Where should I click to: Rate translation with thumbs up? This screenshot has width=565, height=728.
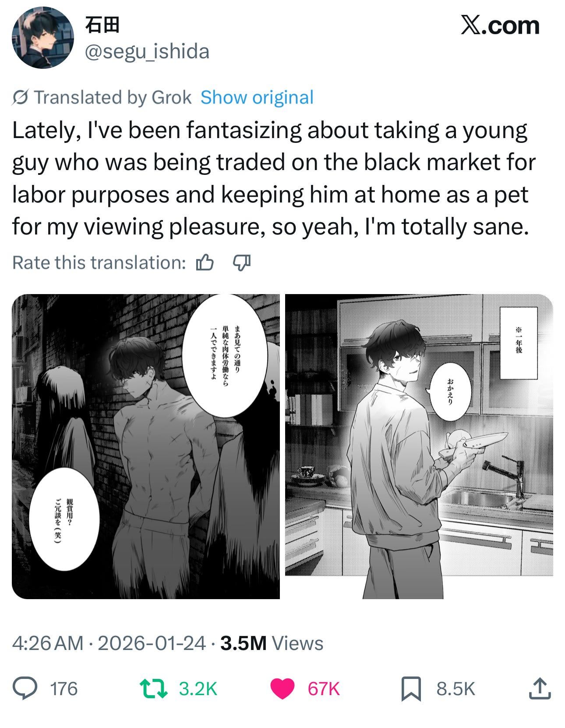click(x=205, y=263)
